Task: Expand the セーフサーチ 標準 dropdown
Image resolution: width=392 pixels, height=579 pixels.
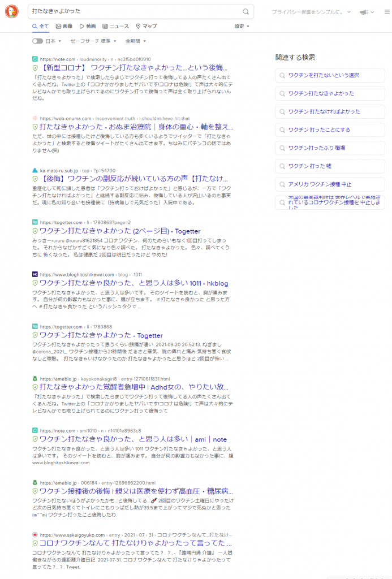Action: pyautogui.click(x=93, y=41)
